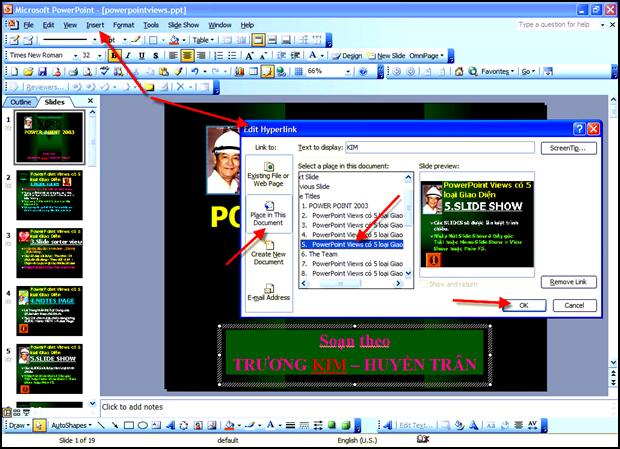Go to Web toolbar home page
The image size is (620, 449).
(459, 72)
